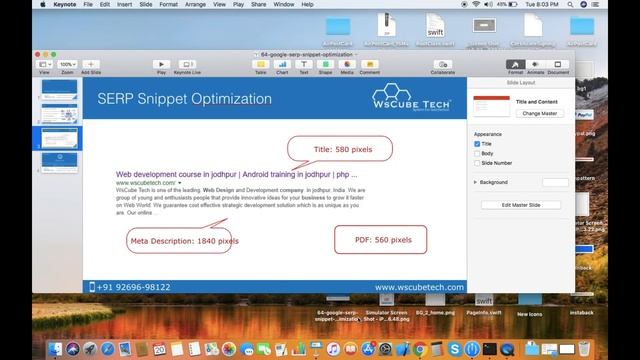Select the second slide thumbnail in navigator

point(59,113)
